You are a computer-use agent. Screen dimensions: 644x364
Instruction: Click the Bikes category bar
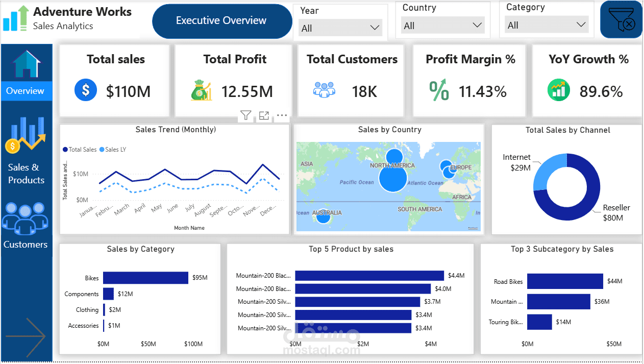pos(146,278)
